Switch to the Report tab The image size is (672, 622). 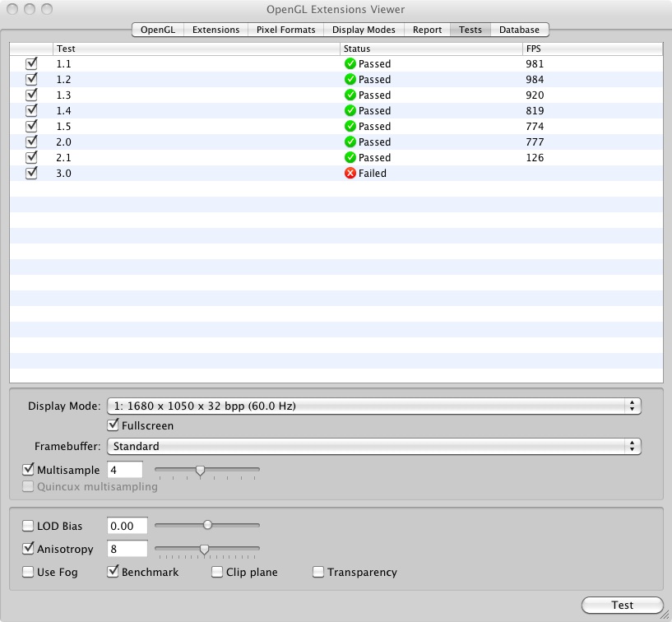[427, 30]
